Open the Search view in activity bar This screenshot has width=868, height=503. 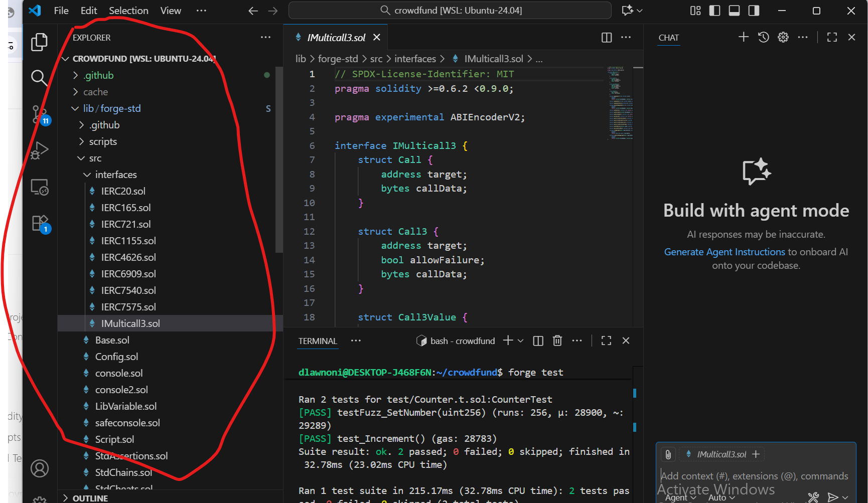tap(39, 78)
